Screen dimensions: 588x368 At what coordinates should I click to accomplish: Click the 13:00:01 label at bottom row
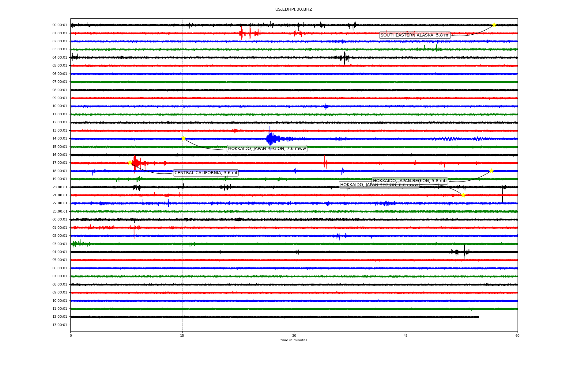click(60, 325)
